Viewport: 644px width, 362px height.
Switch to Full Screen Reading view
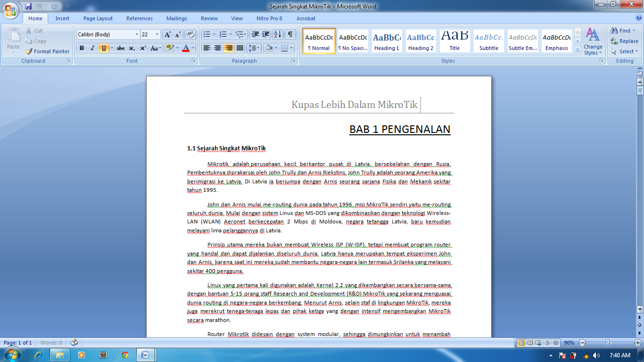(530, 343)
